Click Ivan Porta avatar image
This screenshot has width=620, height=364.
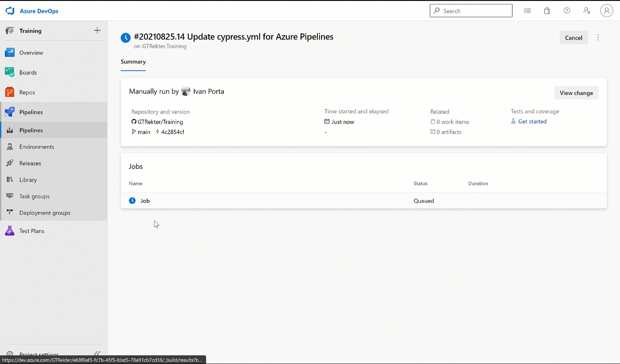pos(186,91)
